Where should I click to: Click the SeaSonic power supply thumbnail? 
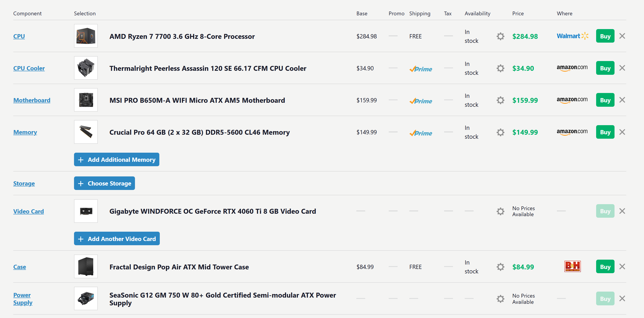(x=86, y=298)
